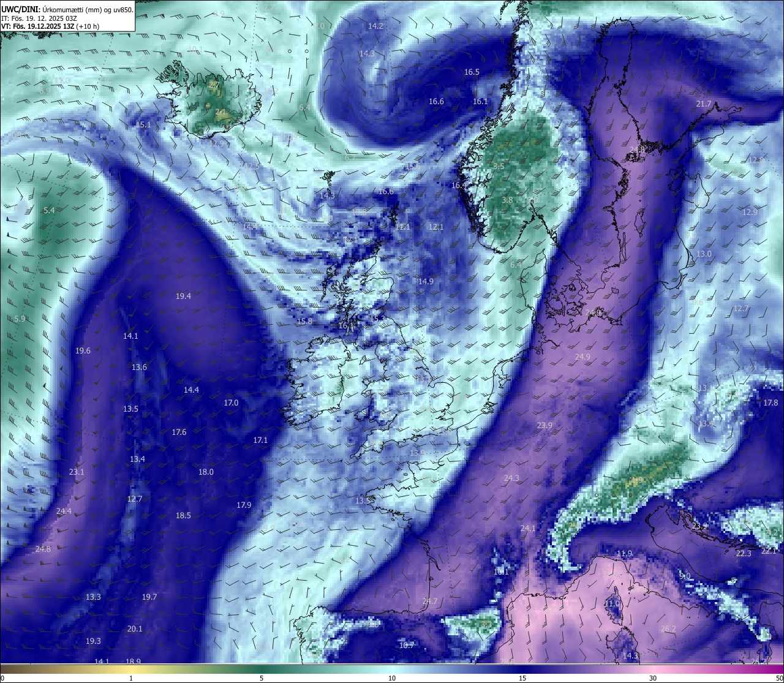Click the 13.6 value in the Atlantic

click(x=139, y=367)
